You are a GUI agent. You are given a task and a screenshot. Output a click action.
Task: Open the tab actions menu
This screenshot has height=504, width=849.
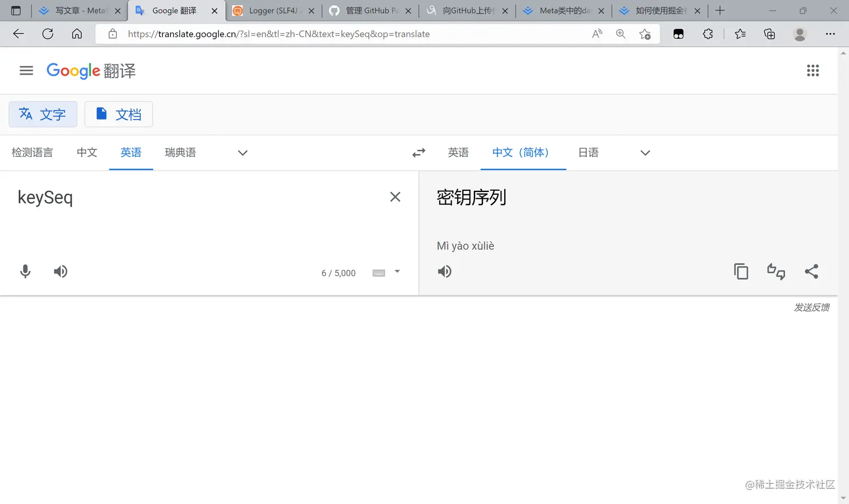(x=16, y=11)
